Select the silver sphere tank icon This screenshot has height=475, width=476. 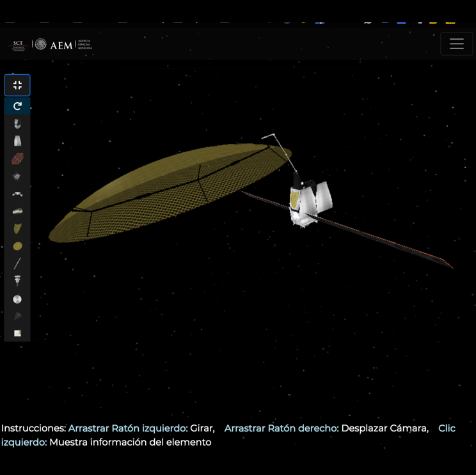[x=17, y=299]
